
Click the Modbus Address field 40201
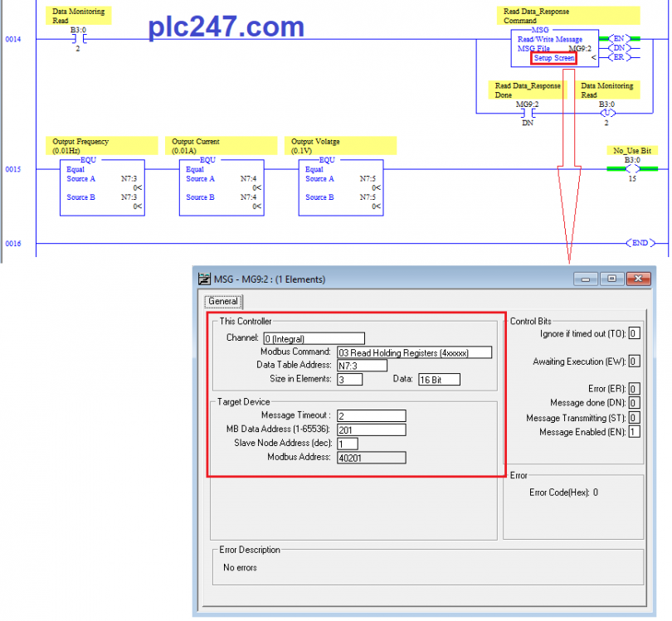371,458
